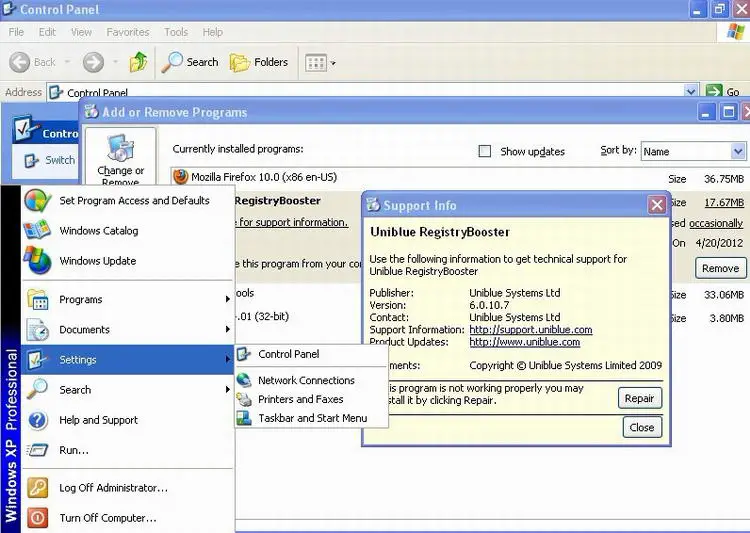
Task: Expand the Programs submenu arrow
Action: pyautogui.click(x=228, y=300)
